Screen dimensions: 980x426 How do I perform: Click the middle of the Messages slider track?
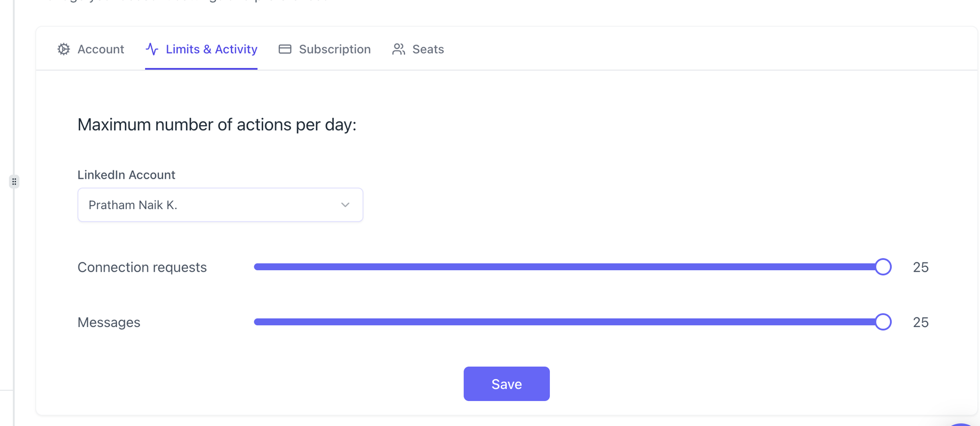(568, 322)
